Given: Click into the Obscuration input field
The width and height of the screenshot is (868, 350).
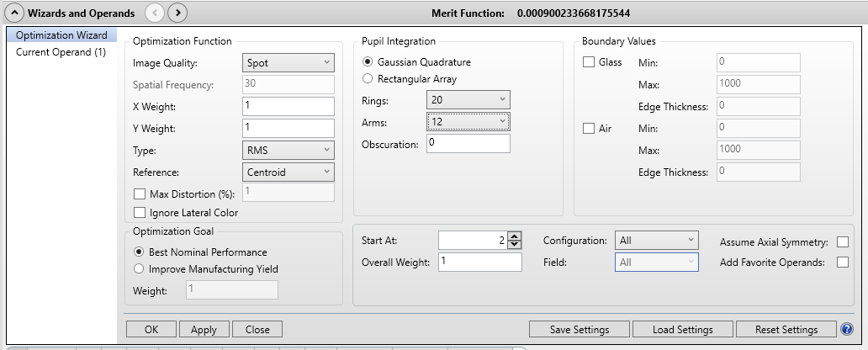Looking at the screenshot, I should pyautogui.click(x=468, y=144).
